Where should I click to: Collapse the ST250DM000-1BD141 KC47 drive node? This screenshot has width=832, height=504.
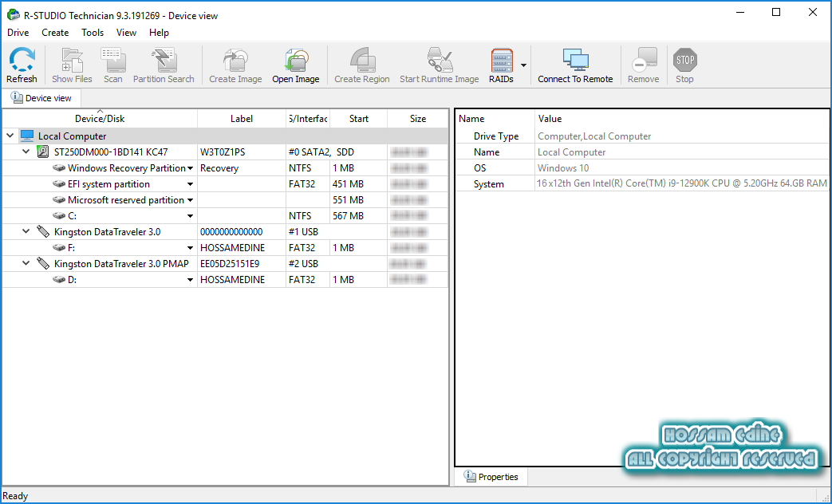coord(26,152)
